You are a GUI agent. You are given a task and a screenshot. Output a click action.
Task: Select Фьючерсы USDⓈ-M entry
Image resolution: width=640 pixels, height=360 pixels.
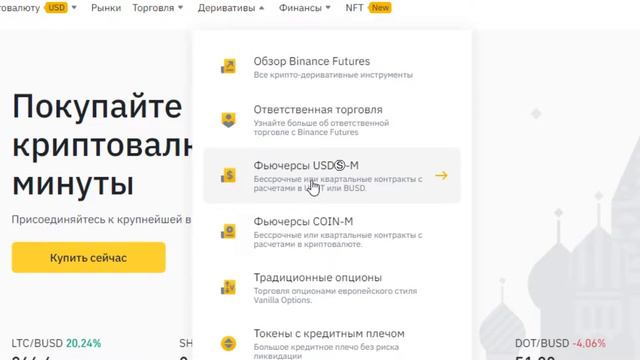pyautogui.click(x=332, y=176)
